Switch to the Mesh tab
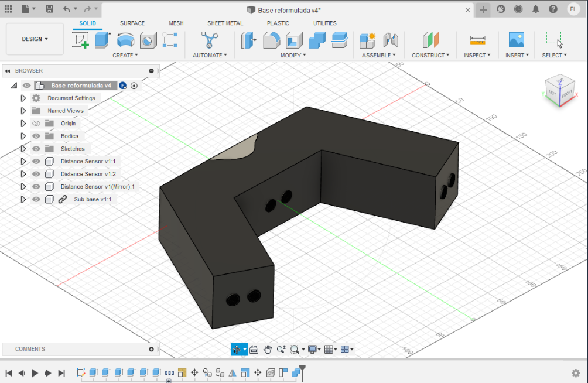The width and height of the screenshot is (588, 383). (x=176, y=23)
